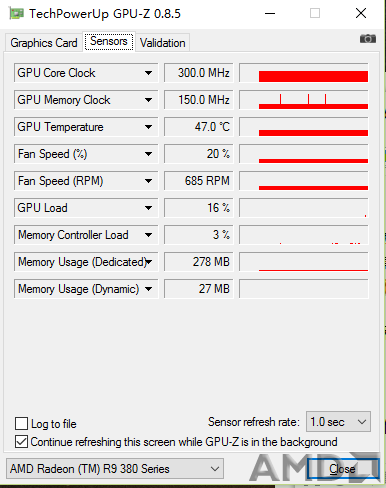Expand GPU Memory Clock dropdown arrow
This screenshot has width=386, height=488.
click(149, 100)
